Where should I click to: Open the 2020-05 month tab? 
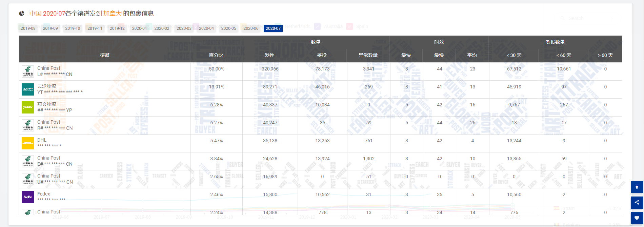(229, 28)
